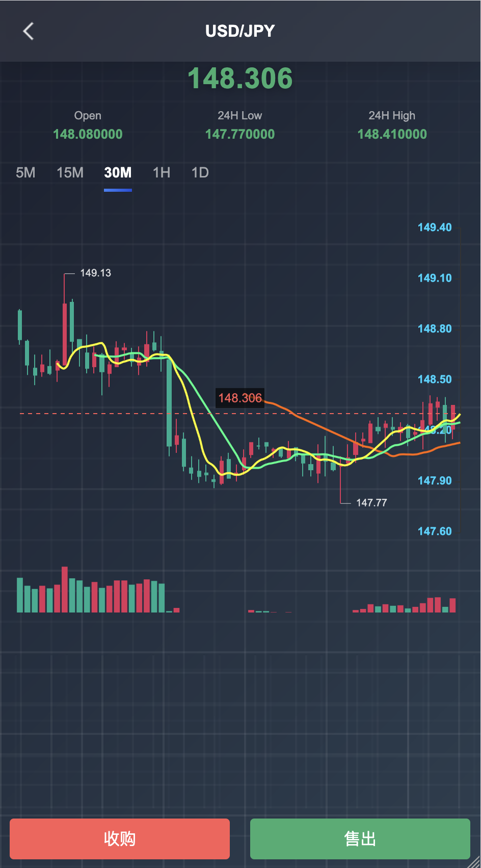Image resolution: width=481 pixels, height=868 pixels.
Task: Switch to the 5M timeframe tab
Action: coord(25,173)
